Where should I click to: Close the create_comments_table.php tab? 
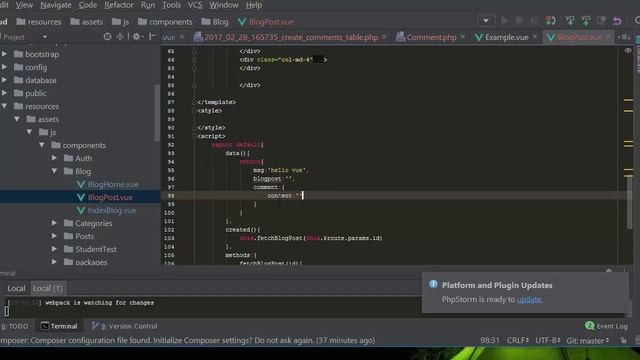click(x=384, y=37)
